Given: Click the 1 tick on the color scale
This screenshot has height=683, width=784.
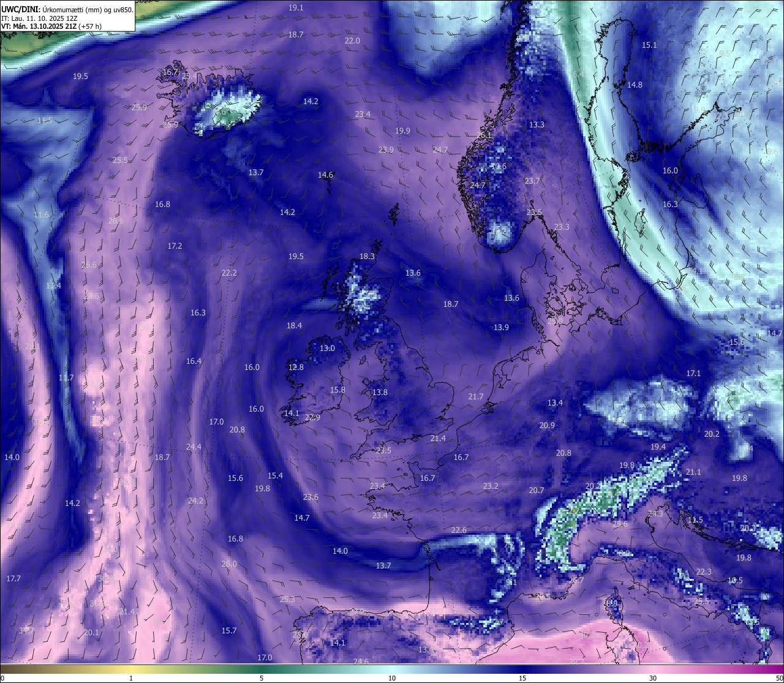Looking at the screenshot, I should (131, 678).
